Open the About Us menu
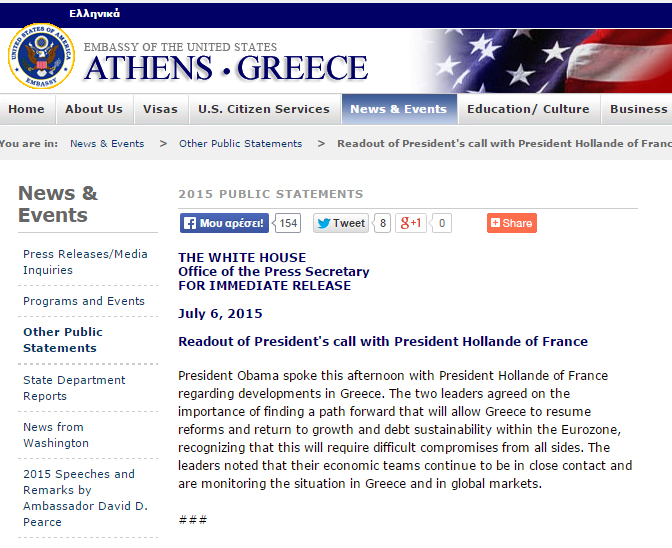 pos(94,109)
